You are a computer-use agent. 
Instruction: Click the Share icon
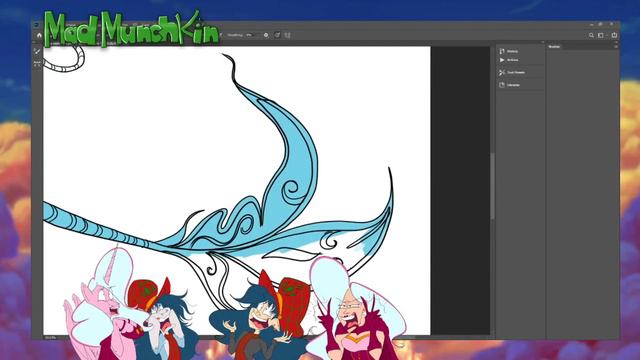point(614,35)
